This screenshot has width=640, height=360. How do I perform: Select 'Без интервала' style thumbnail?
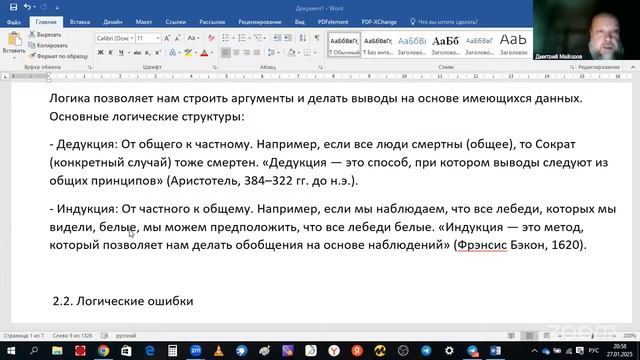pyautogui.click(x=378, y=45)
